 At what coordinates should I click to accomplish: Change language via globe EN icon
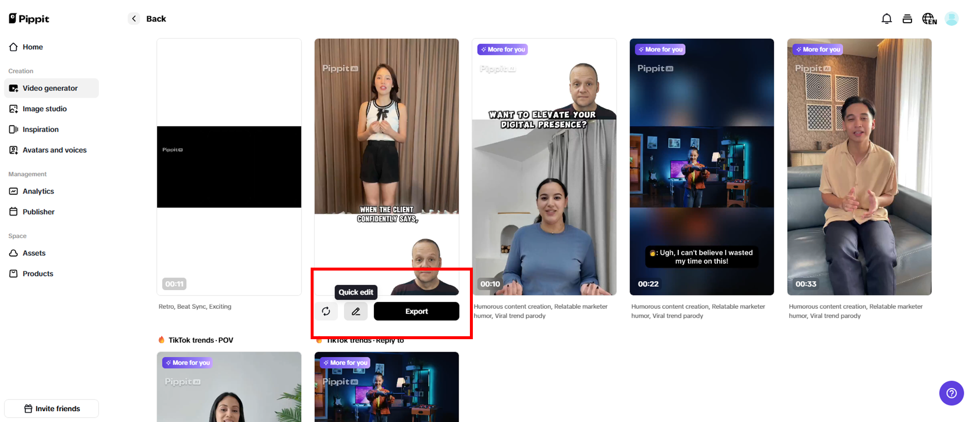pyautogui.click(x=929, y=19)
